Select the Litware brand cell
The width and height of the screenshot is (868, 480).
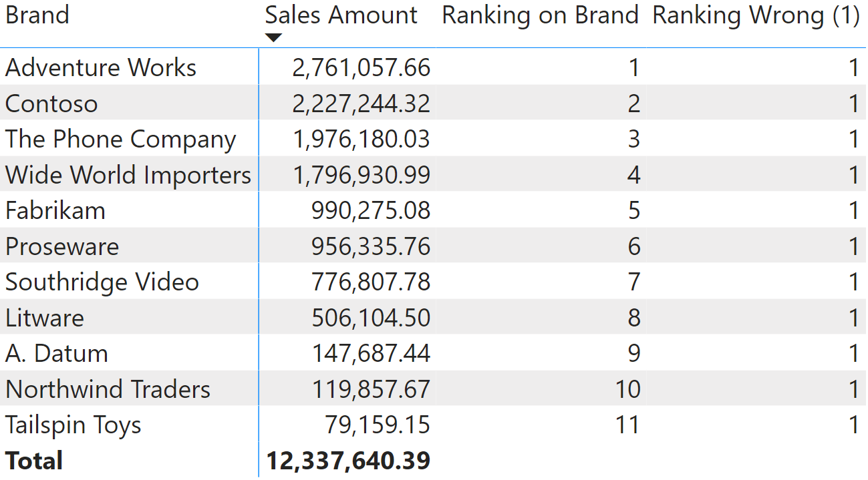tap(45, 318)
